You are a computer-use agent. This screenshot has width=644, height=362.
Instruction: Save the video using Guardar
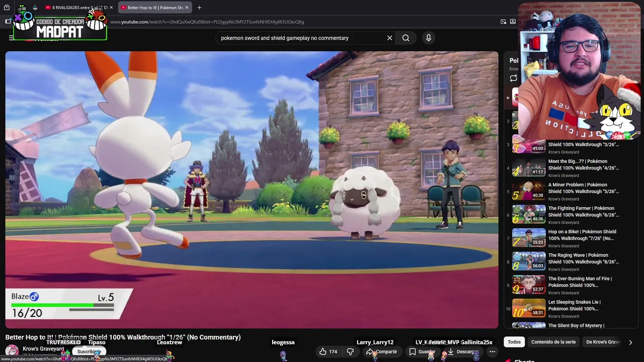[422, 351]
